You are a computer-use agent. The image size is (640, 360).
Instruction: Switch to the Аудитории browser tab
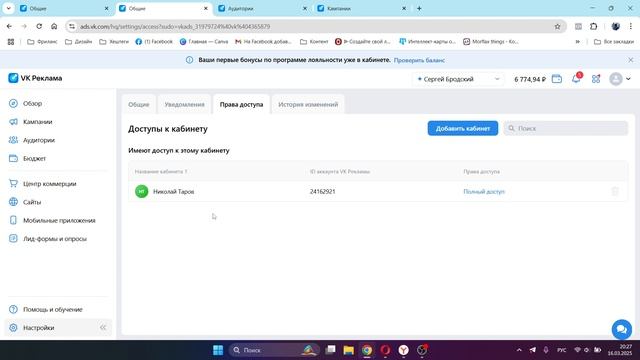coord(262,8)
